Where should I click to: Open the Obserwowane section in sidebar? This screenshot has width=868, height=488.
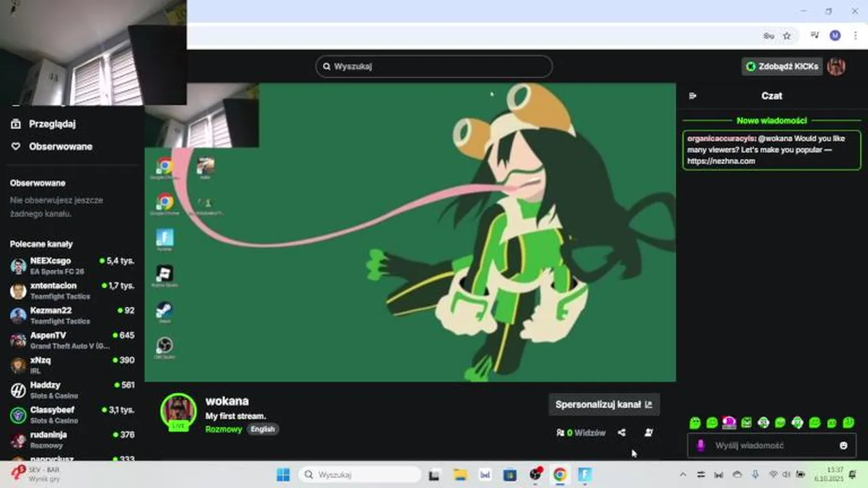click(52, 146)
